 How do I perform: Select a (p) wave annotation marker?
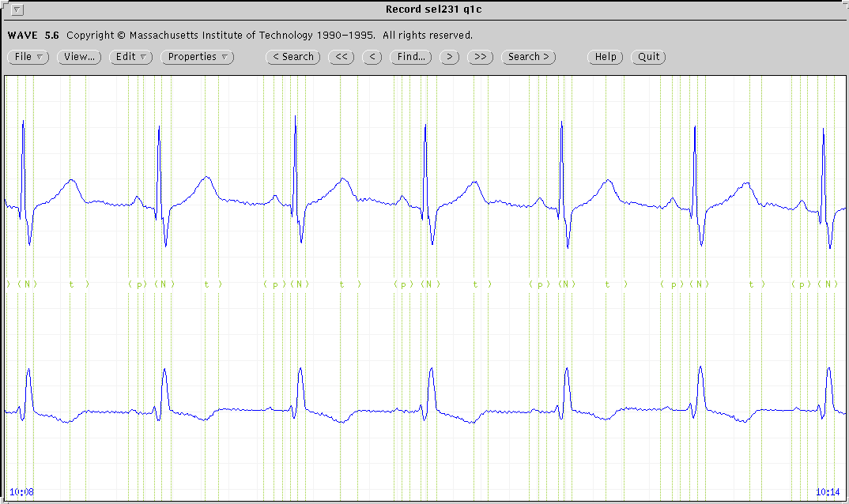[x=138, y=284]
